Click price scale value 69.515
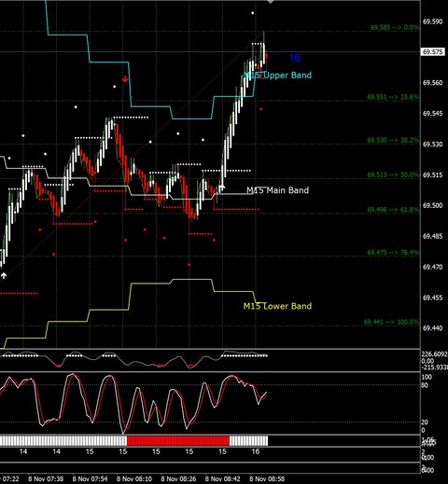The height and width of the screenshot is (484, 448). pyautogui.click(x=433, y=175)
